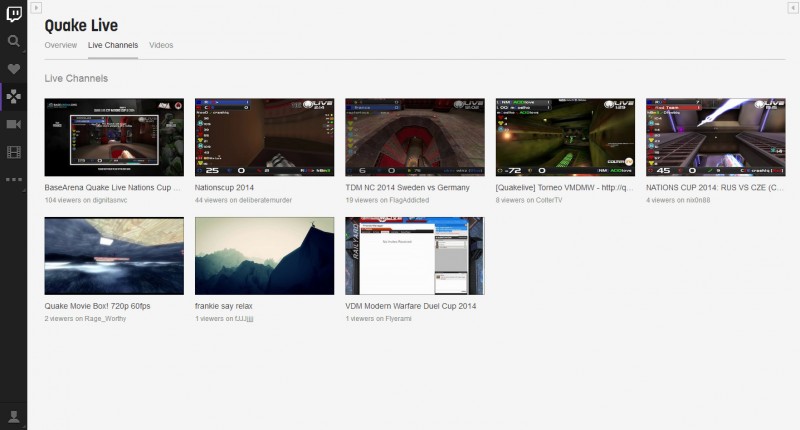This screenshot has height=430, width=800.
Task: Open BaseArena Quake Live Nations Cup thumbnail
Action: click(x=114, y=137)
